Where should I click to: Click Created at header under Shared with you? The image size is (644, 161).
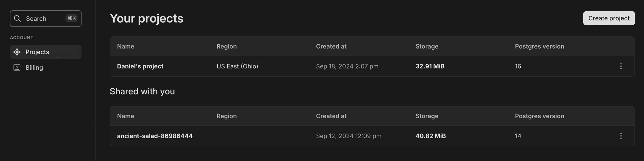331,116
